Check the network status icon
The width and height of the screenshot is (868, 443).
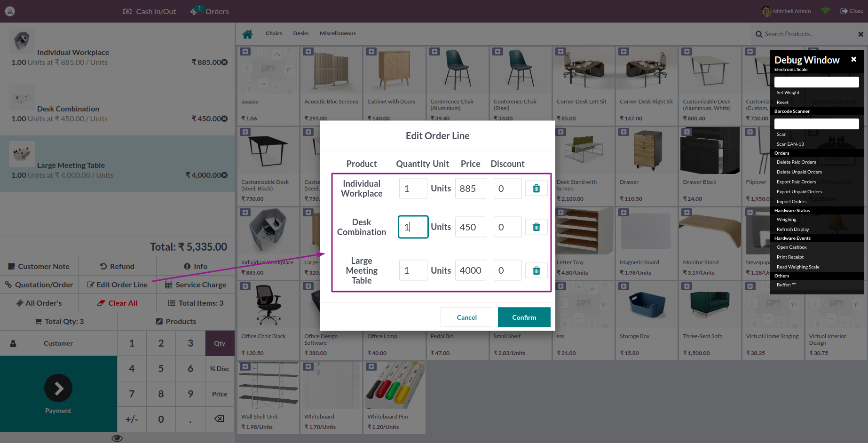[825, 10]
